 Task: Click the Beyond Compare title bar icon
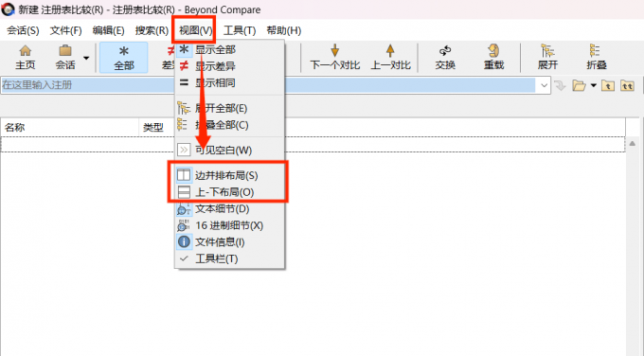tap(9, 9)
